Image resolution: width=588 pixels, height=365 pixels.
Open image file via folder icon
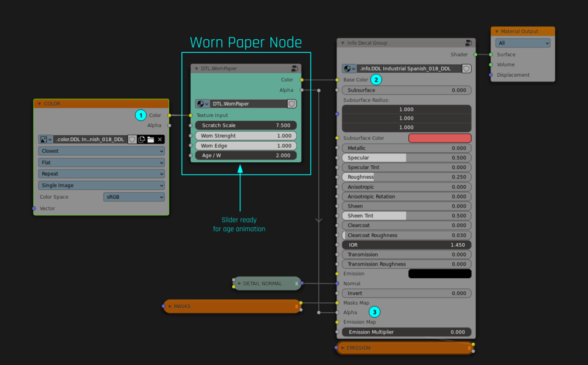pos(151,139)
